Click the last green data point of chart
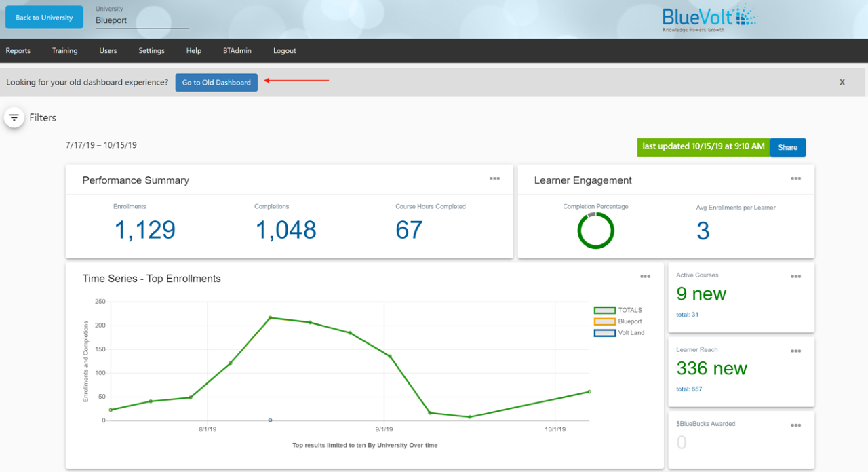868x472 pixels. 589,391
